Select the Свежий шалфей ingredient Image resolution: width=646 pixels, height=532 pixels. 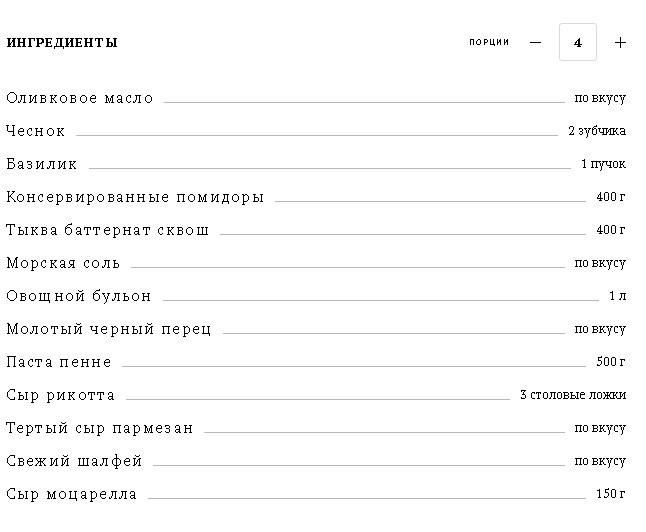(x=74, y=461)
